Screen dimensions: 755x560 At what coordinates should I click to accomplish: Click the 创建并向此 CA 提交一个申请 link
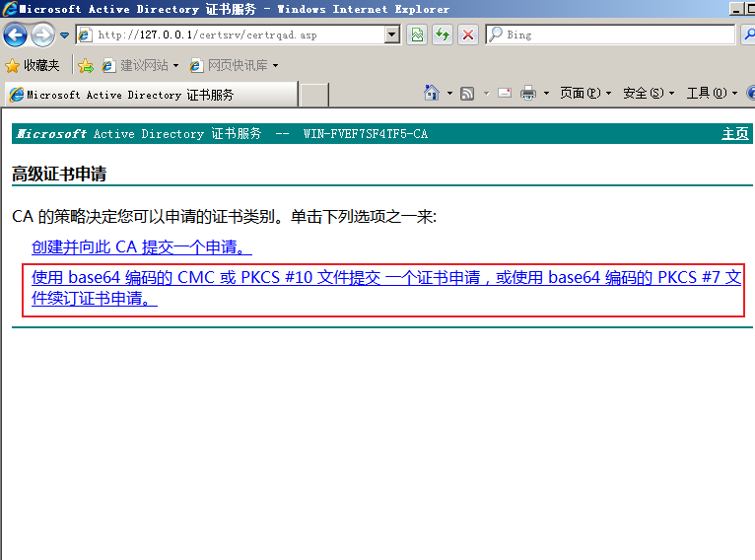coord(141,247)
